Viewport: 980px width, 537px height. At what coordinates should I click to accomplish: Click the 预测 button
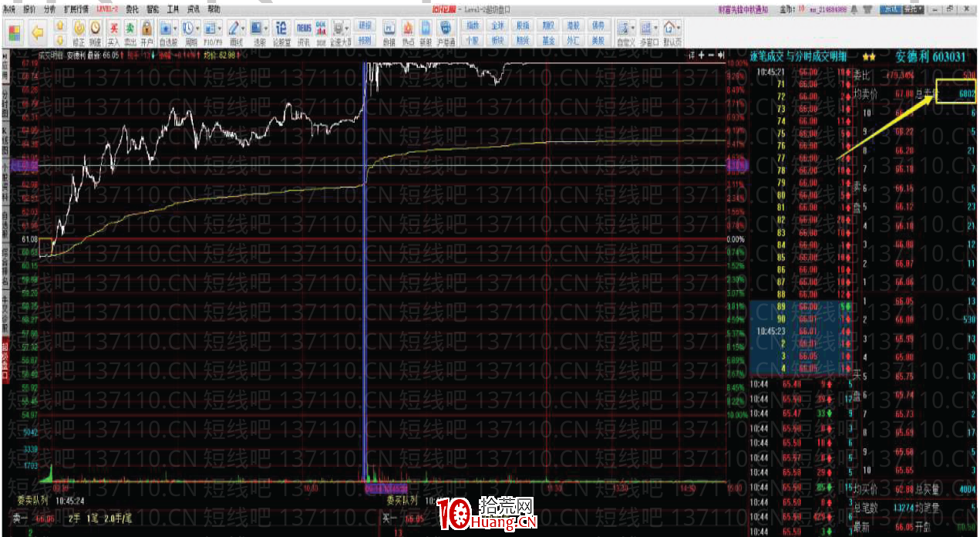(365, 39)
